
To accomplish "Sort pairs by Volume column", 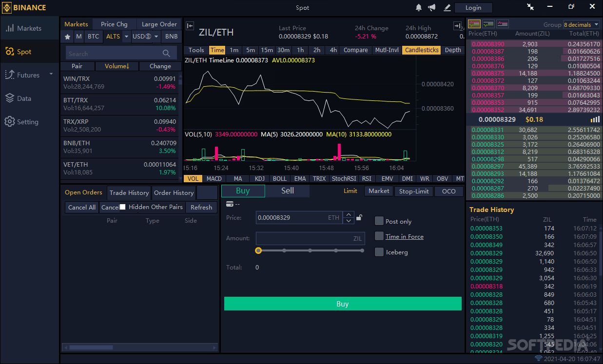I will tap(117, 66).
